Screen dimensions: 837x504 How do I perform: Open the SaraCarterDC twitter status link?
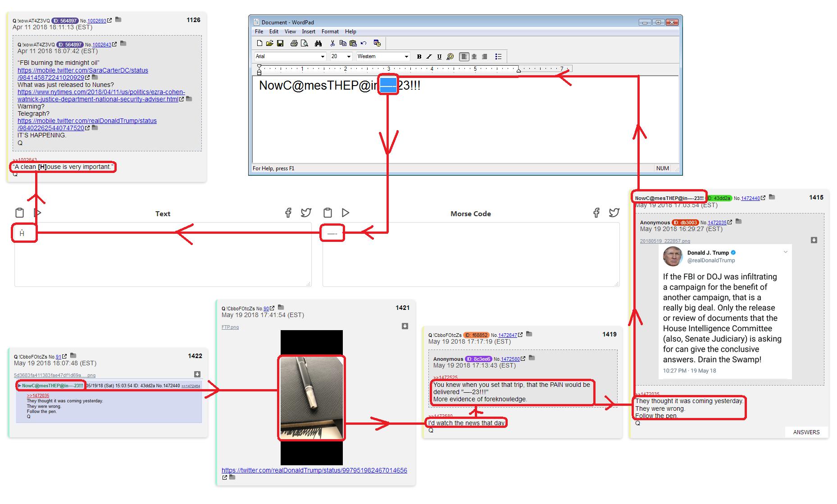coord(83,74)
